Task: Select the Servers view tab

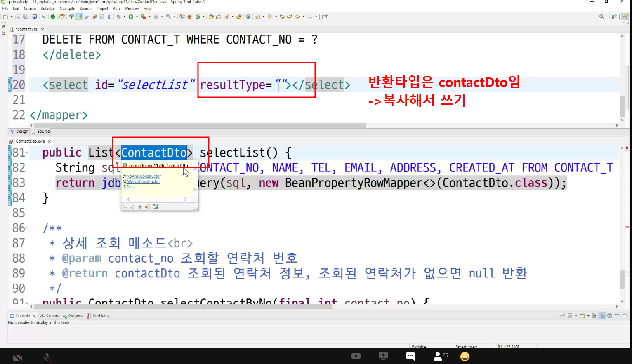Action: pyautogui.click(x=50, y=316)
